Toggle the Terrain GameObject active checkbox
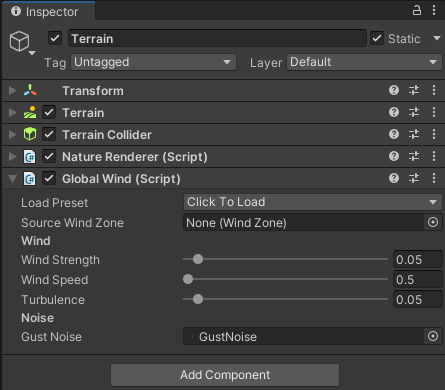This screenshot has width=445, height=390. point(55,38)
